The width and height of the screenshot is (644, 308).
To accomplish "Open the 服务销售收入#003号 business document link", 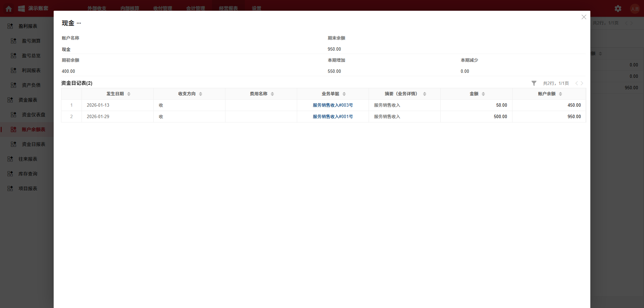I will (332, 105).
